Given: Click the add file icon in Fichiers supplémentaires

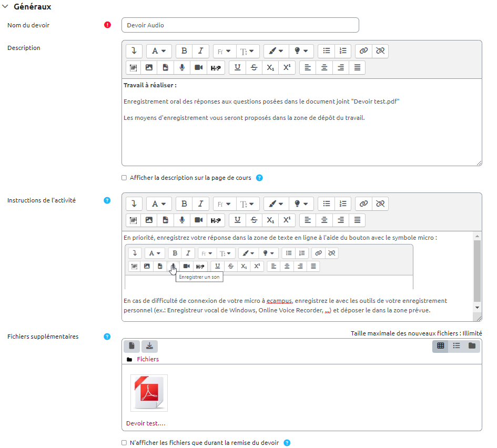Looking at the screenshot, I should pos(131,346).
